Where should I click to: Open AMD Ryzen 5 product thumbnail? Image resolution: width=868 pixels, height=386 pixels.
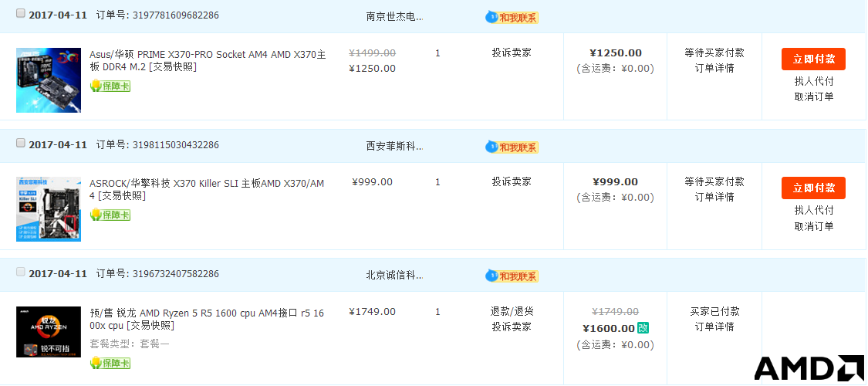pos(49,332)
